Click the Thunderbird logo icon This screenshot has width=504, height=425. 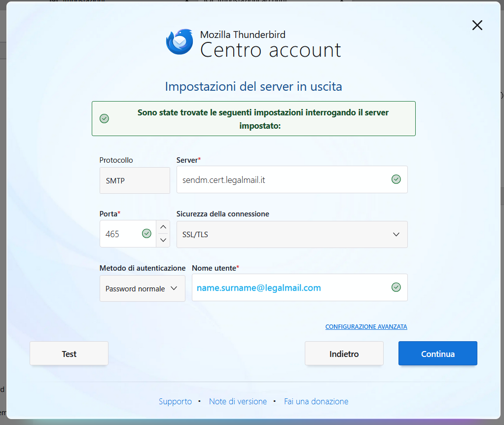point(180,42)
